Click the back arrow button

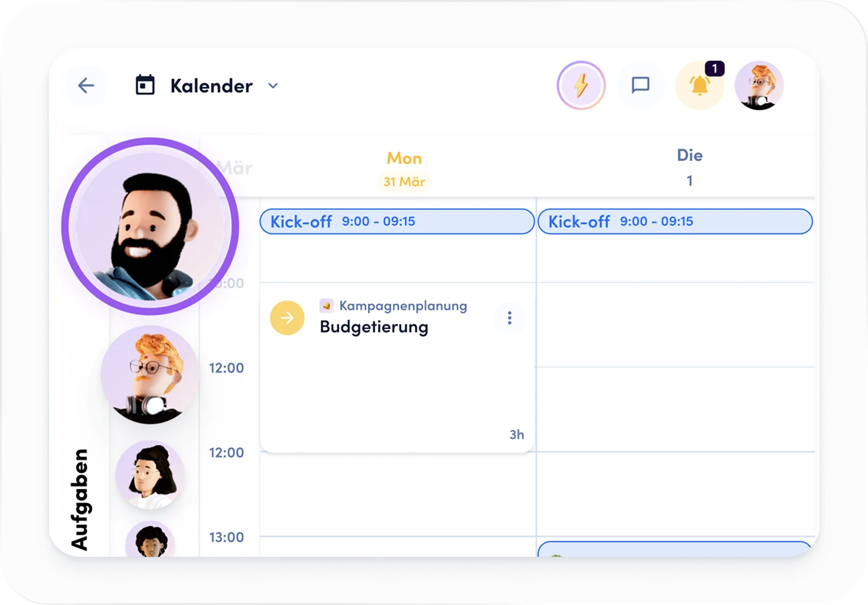point(86,86)
